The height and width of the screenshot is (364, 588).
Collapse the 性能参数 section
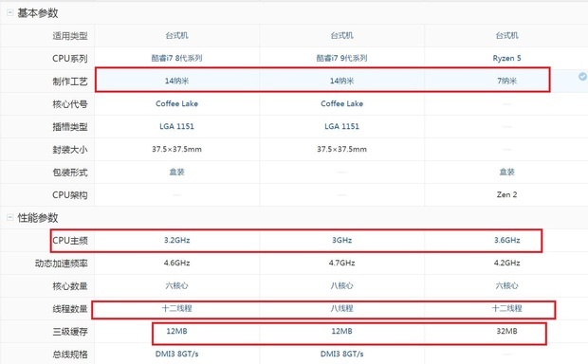point(10,217)
